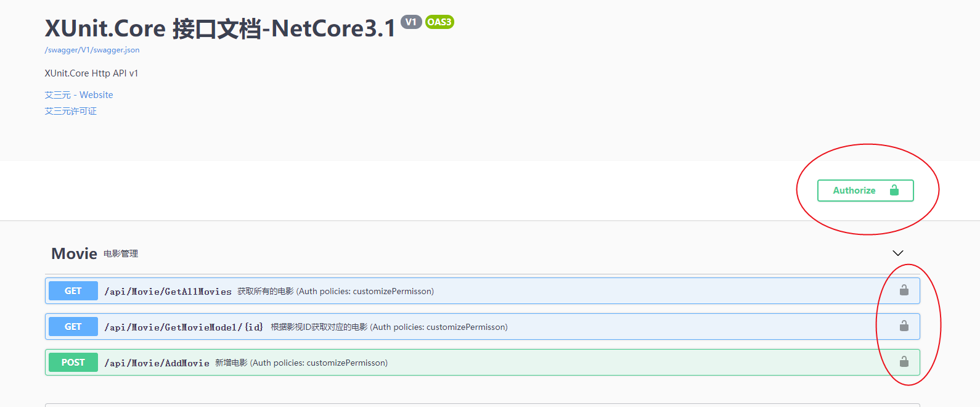Click the POST badge of AddMovie
This screenshot has height=407, width=980.
73,363
